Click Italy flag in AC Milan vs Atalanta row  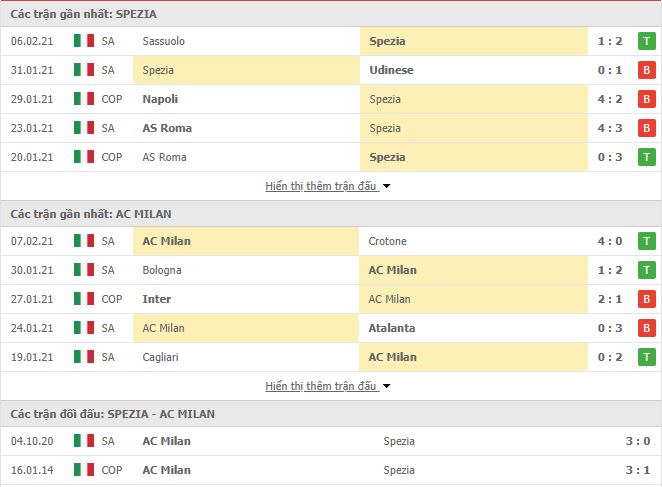[x=84, y=328]
